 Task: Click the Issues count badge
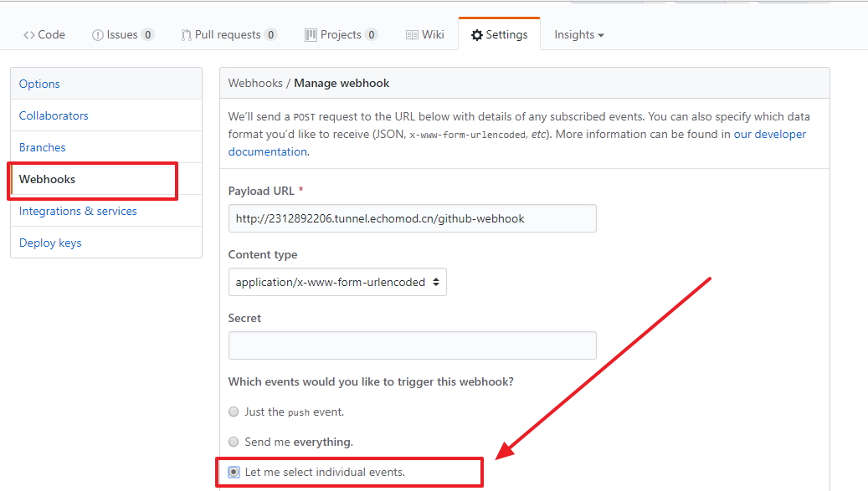point(147,35)
